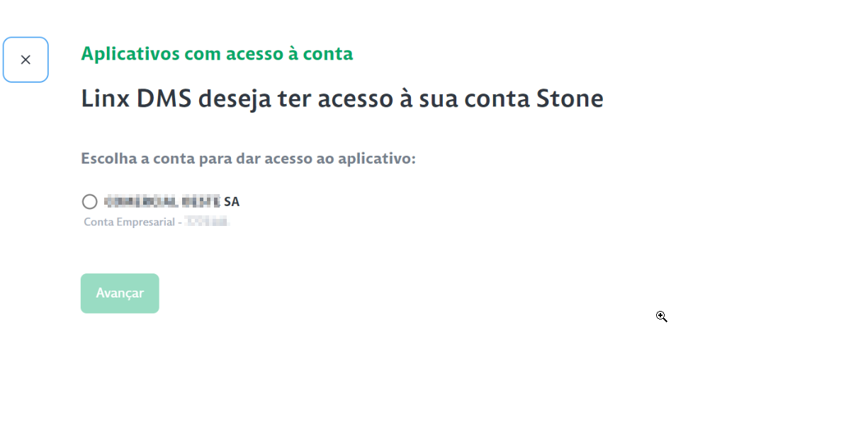
Task: Click the words Conta Empresarial below the account
Action: (x=129, y=222)
